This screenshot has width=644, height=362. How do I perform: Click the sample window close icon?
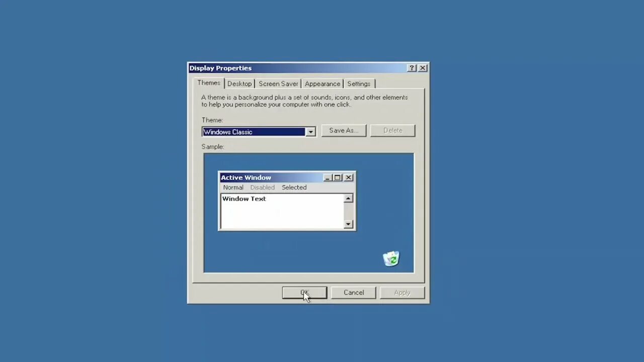[348, 177]
